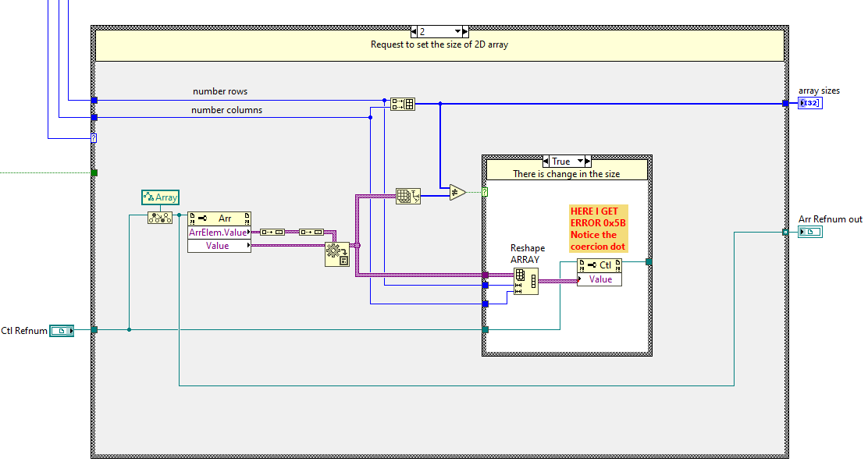Go to next case after case 2
Screen dimensions: 868x476
(465, 32)
